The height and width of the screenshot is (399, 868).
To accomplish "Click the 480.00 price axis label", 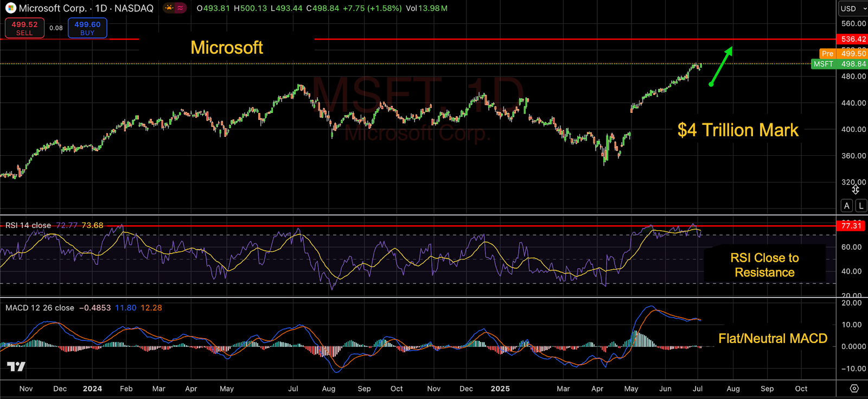I will 853,77.
